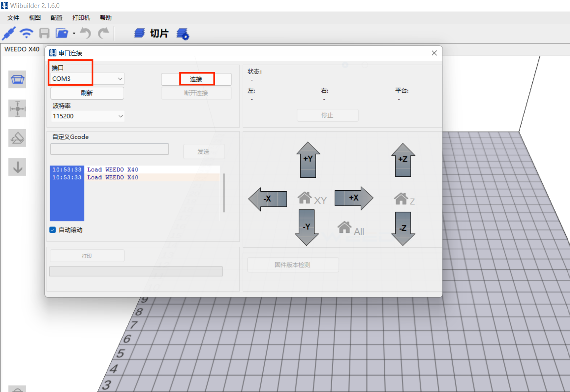This screenshot has width=570, height=392.
Task: Click the log panel scrollbar
Action: (x=224, y=193)
